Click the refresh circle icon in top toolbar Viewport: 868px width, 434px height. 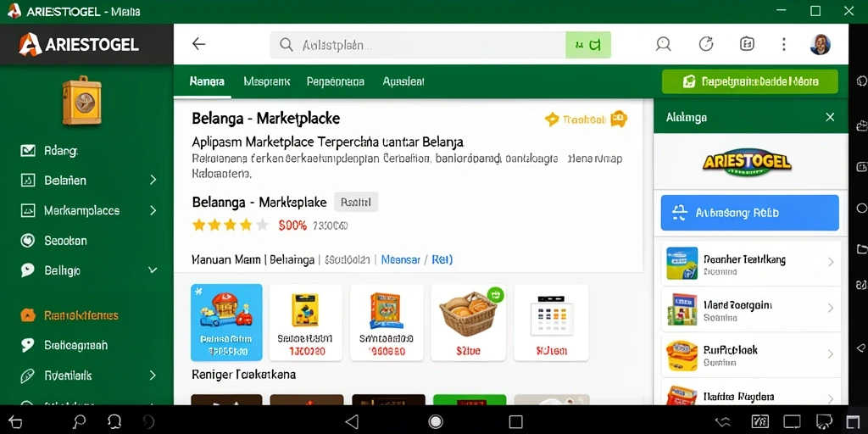click(706, 44)
